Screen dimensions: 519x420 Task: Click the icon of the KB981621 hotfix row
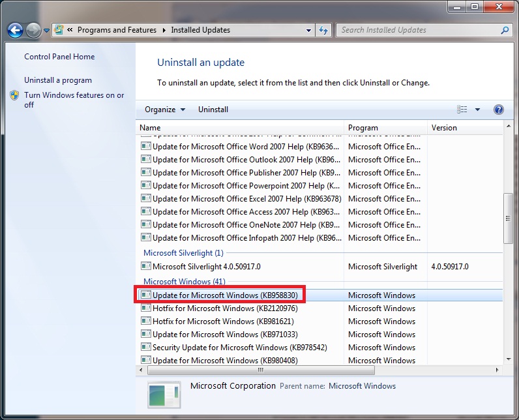(145, 321)
